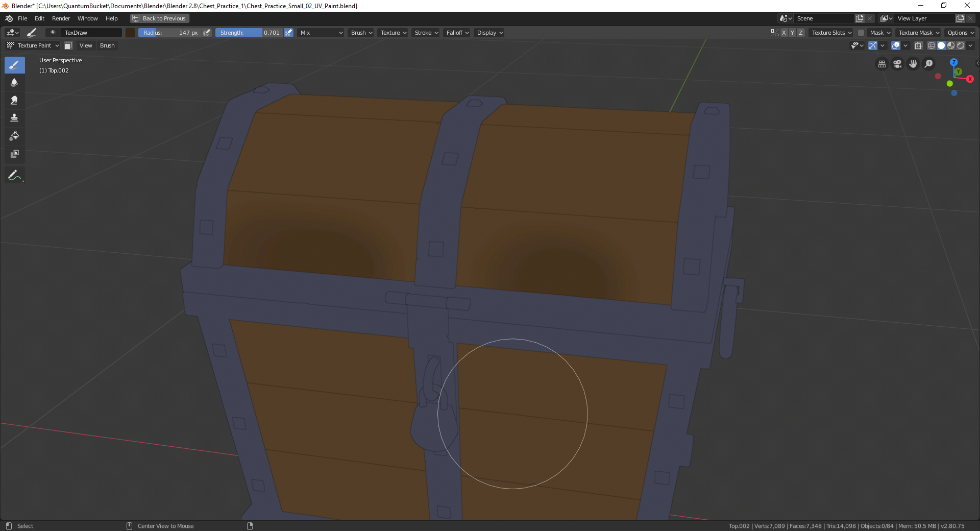
Task: Select the Fill bucket tool
Action: tap(14, 136)
